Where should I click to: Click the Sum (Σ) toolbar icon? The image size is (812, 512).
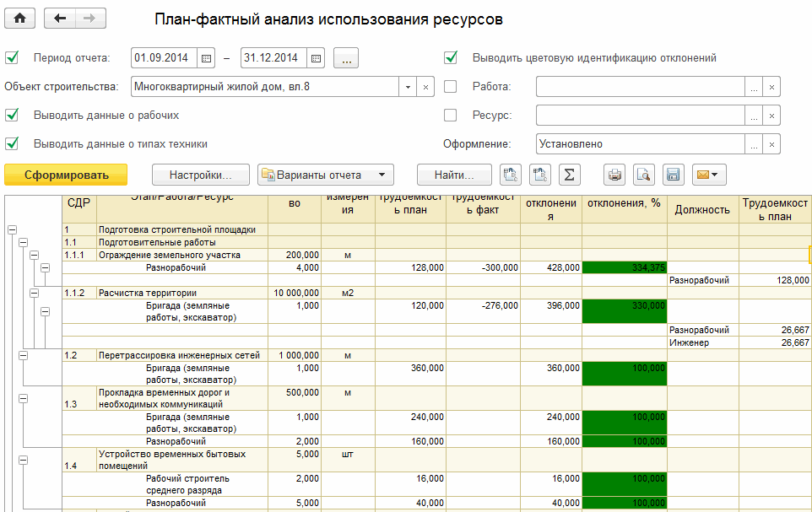[x=569, y=175]
